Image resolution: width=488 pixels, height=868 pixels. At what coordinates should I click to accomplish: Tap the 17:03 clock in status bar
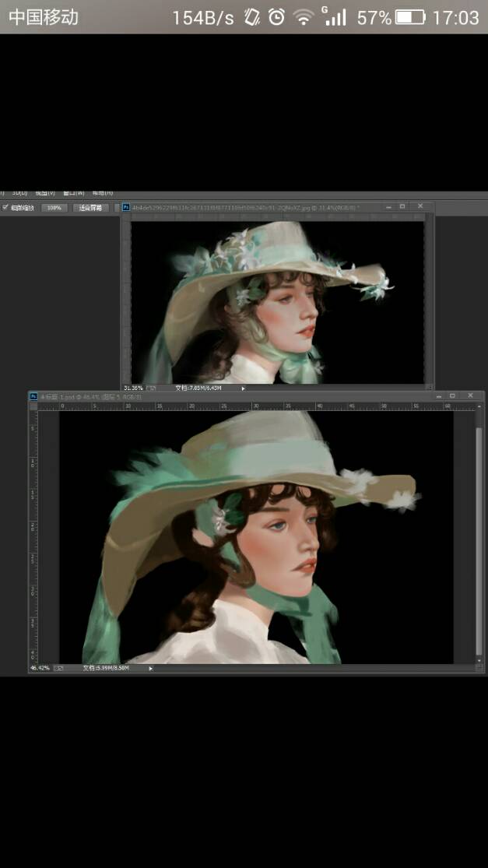[x=455, y=18]
